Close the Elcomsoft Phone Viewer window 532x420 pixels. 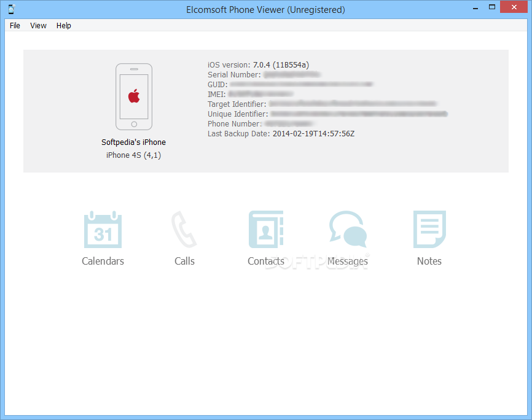tap(514, 7)
